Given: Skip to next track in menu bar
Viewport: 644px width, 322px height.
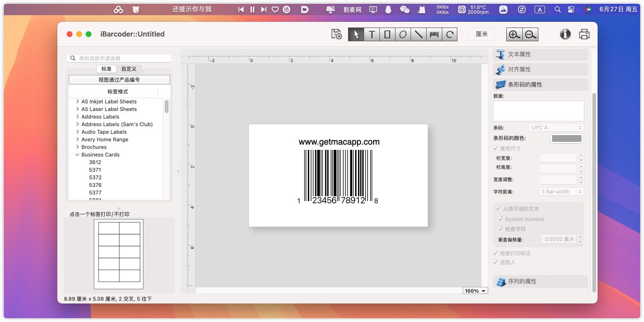Looking at the screenshot, I should pyautogui.click(x=264, y=9).
